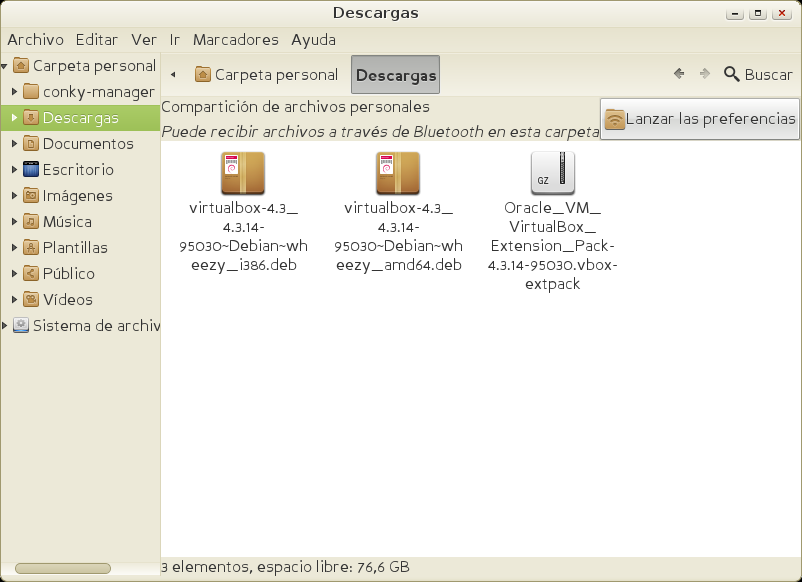The width and height of the screenshot is (802, 582).
Task: Open the Marcadores menu
Action: point(235,40)
